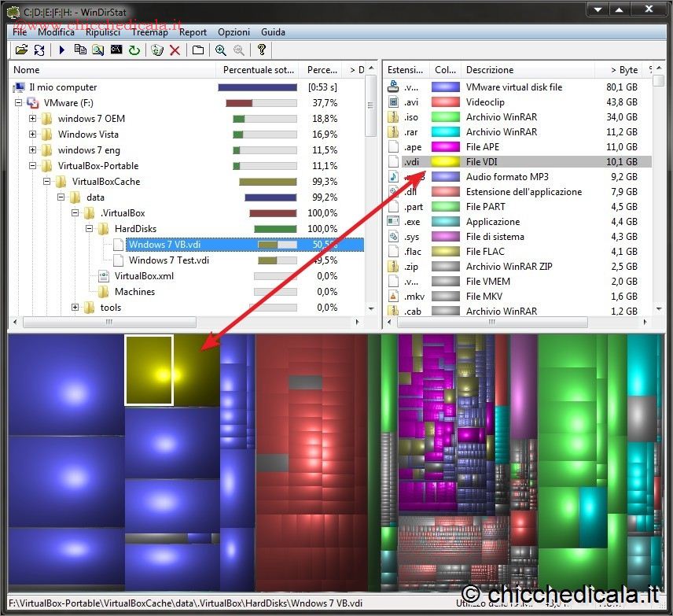Image resolution: width=673 pixels, height=616 pixels.
Task: Select Windows 7 Test.vdi in tree
Action: coord(168,260)
